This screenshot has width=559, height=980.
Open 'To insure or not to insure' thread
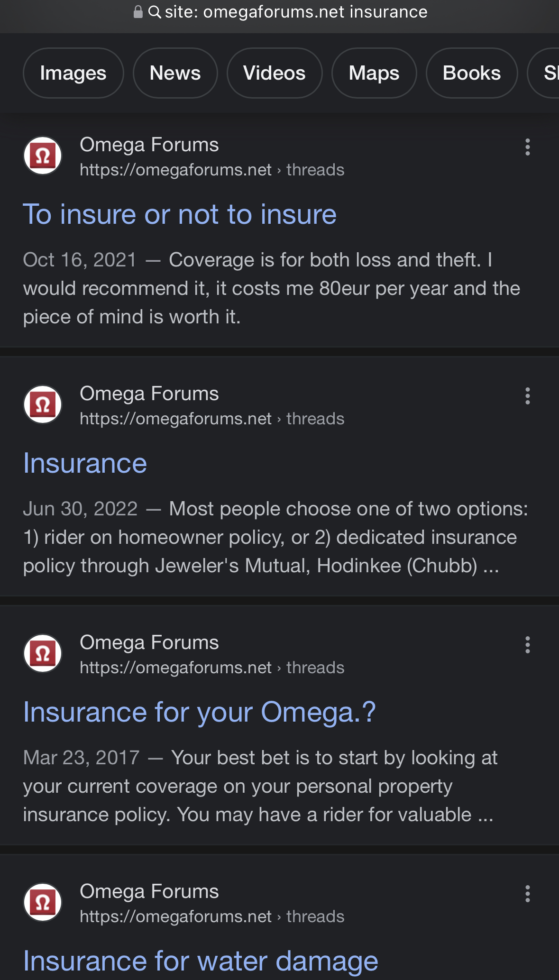click(180, 214)
